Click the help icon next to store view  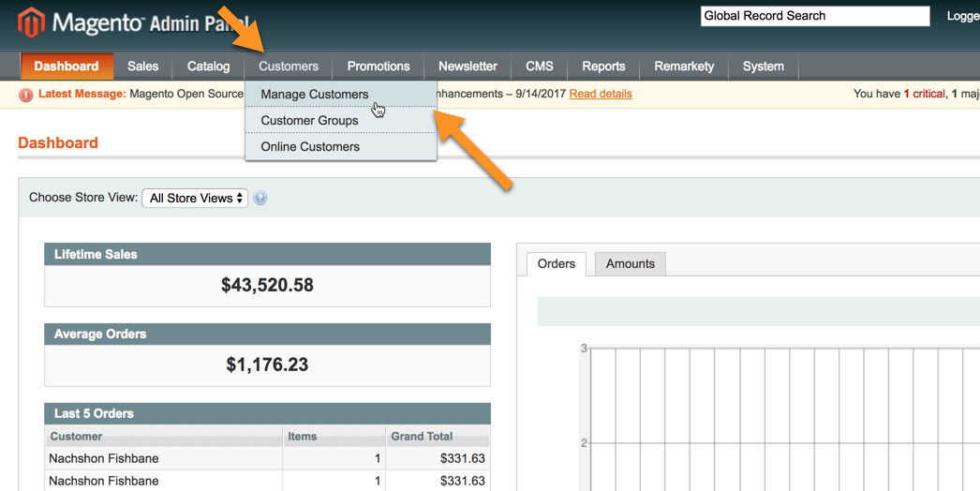[260, 199]
